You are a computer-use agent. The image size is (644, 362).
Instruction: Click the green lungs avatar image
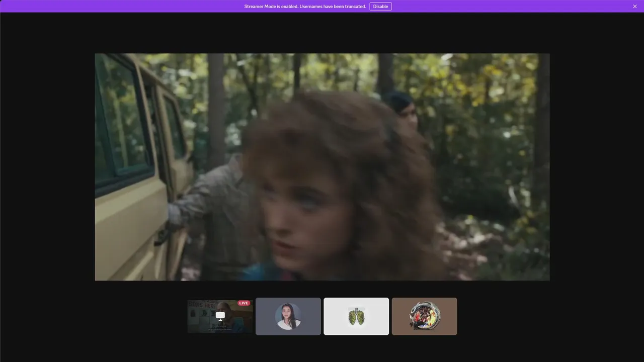356,316
